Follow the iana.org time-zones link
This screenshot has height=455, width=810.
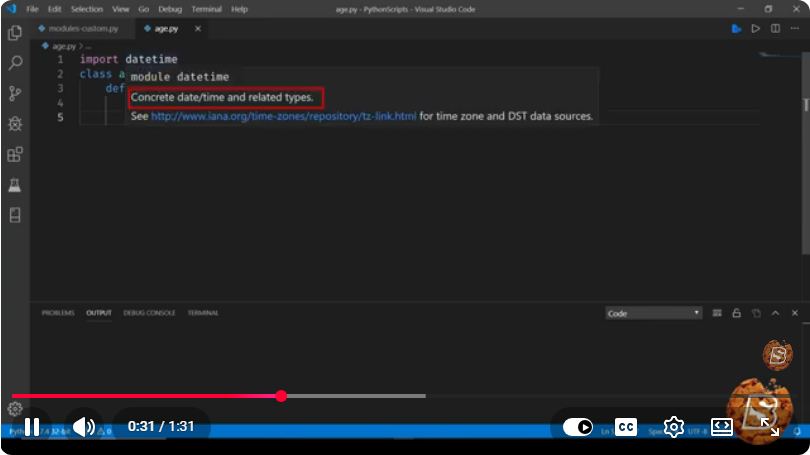(283, 116)
